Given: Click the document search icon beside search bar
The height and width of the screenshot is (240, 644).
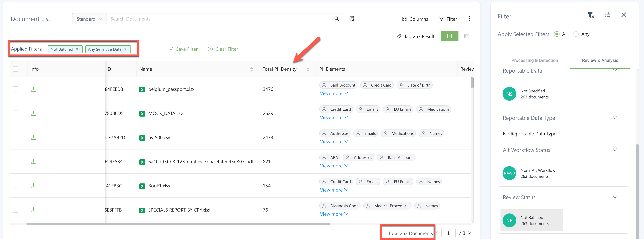Looking at the screenshot, I should tap(352, 19).
